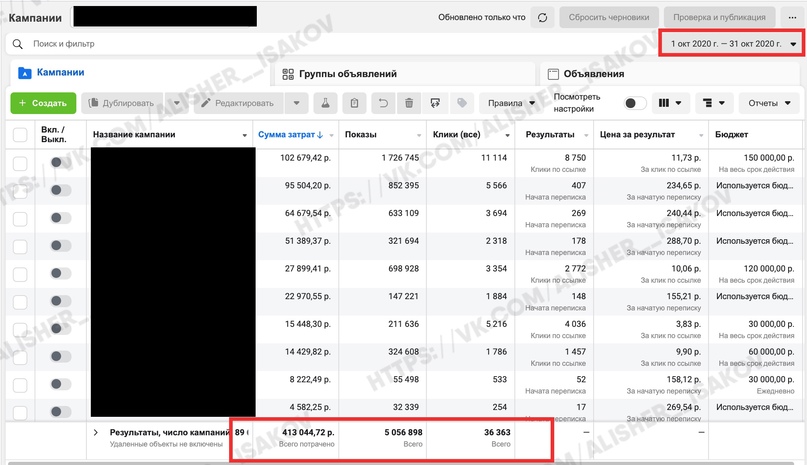The image size is (807, 465).
Task: Click the refresh data icon
Action: tap(542, 18)
